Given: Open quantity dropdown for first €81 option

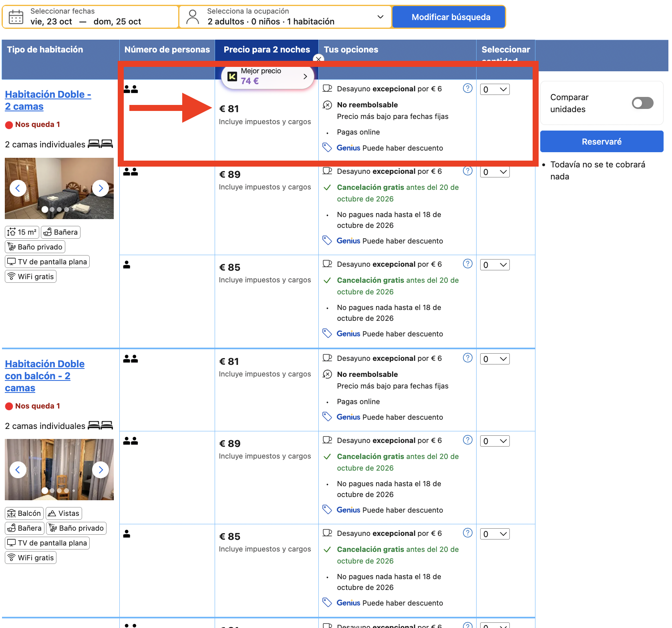Looking at the screenshot, I should (x=495, y=89).
